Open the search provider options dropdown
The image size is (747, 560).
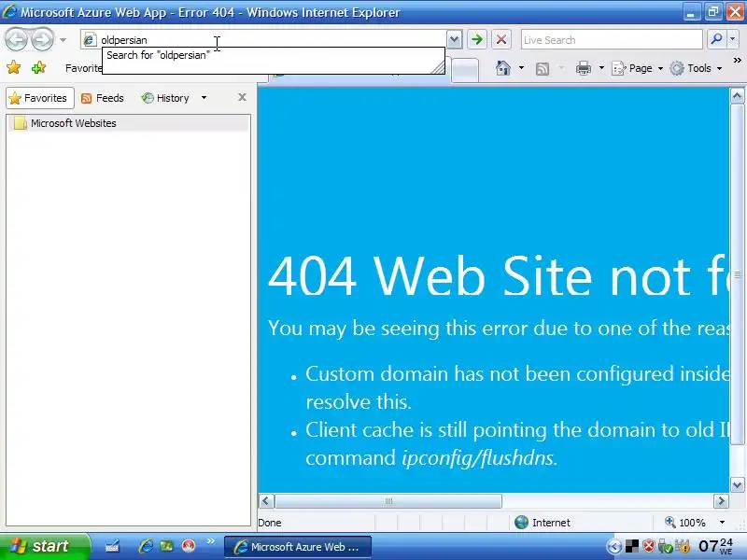pos(733,40)
